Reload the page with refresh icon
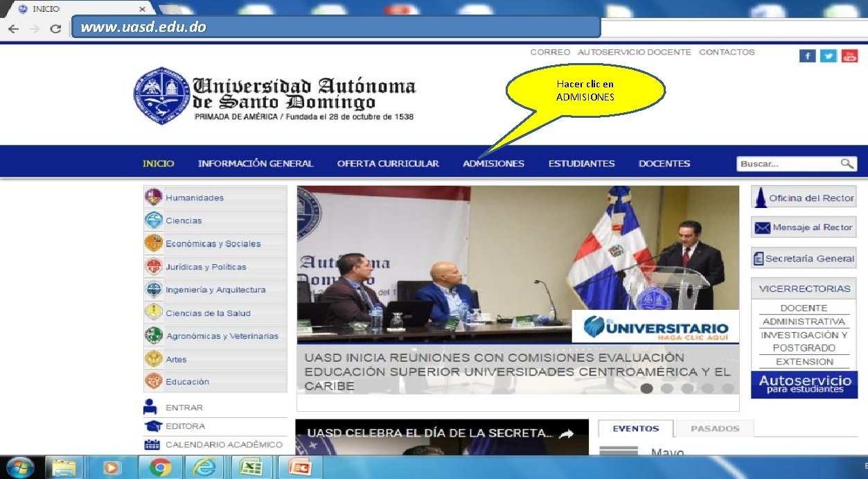 coord(56,28)
